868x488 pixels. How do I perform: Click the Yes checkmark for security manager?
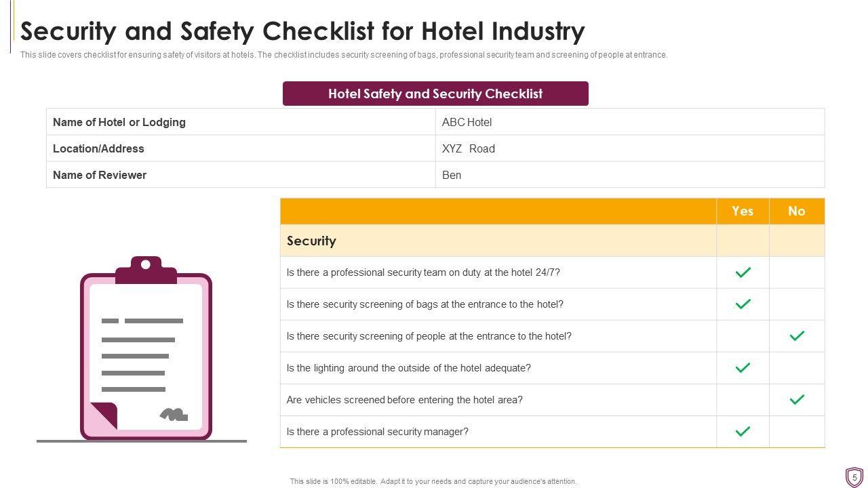tap(743, 432)
